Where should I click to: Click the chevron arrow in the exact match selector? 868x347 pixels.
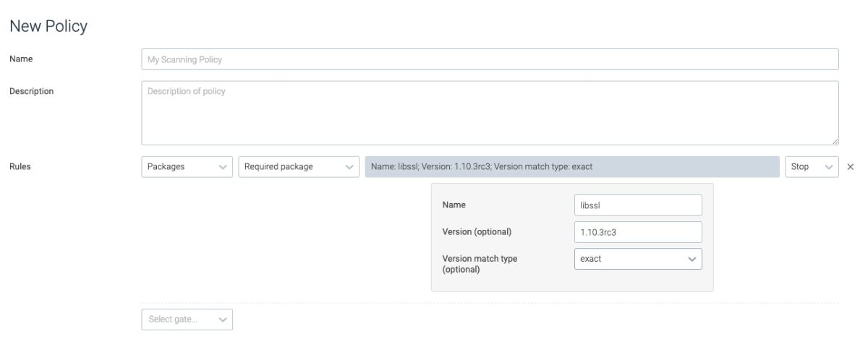coord(692,259)
